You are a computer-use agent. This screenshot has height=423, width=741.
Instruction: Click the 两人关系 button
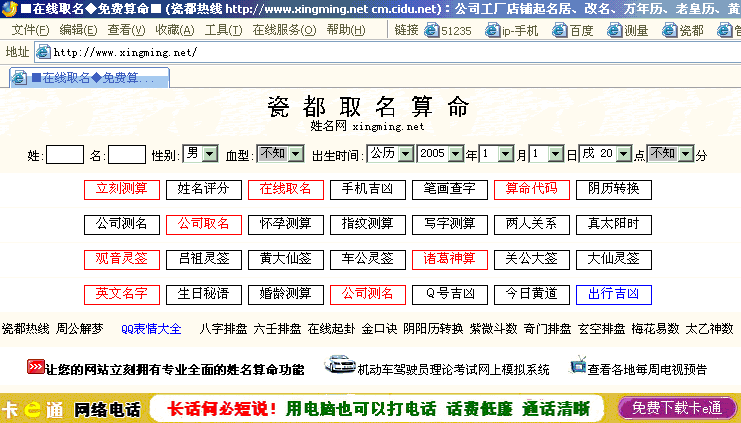click(x=532, y=224)
